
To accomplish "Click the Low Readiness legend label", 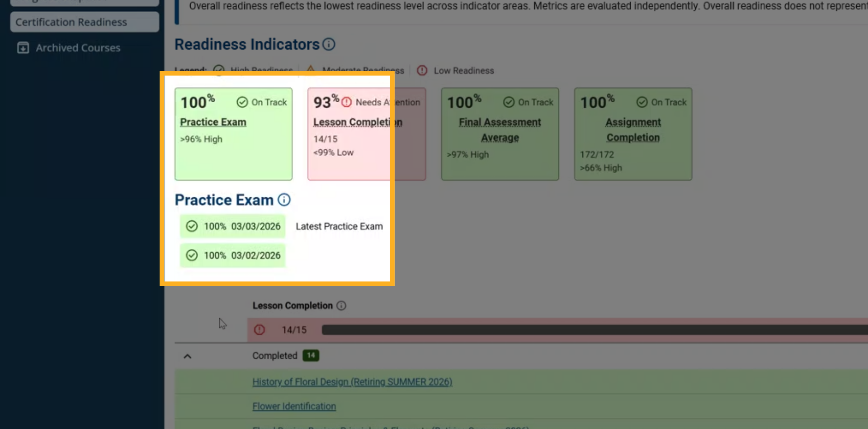I will coord(464,71).
